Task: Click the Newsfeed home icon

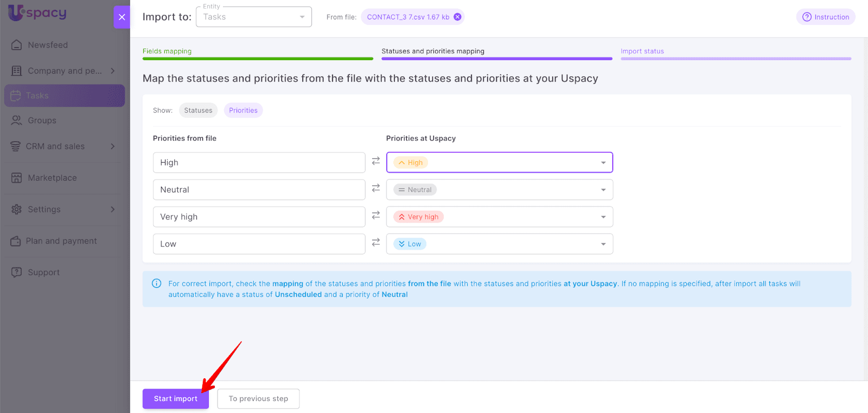Action: click(x=17, y=45)
